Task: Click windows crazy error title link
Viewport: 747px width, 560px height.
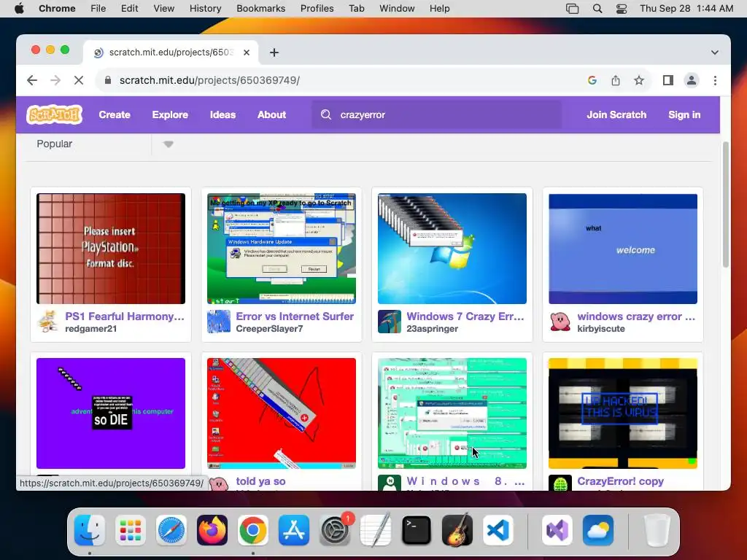Action: click(636, 316)
